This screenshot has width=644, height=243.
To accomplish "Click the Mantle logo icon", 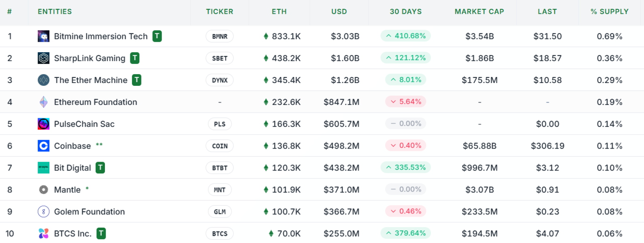I will [x=43, y=189].
